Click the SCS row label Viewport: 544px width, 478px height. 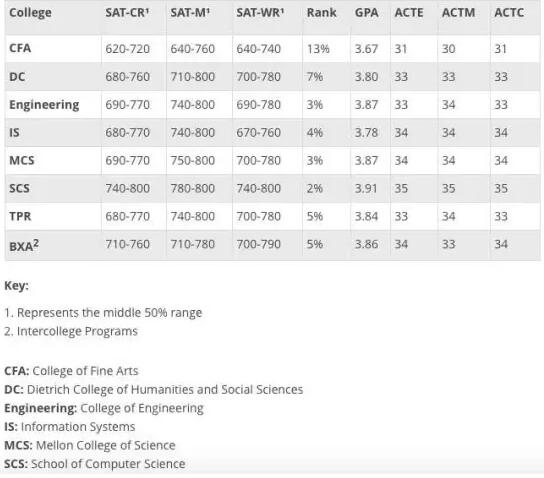coord(19,188)
